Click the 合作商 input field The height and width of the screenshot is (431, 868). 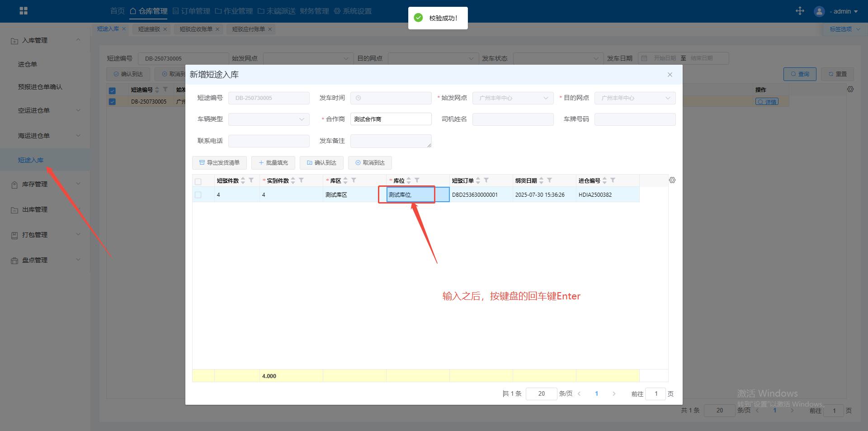(391, 119)
